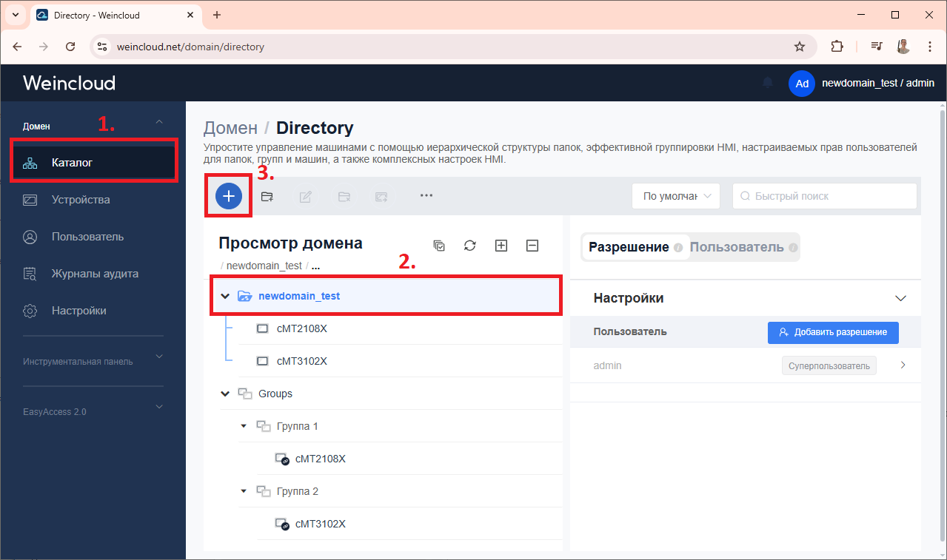Click the multi-select checkbox icon
947x560 pixels.
[x=439, y=246]
